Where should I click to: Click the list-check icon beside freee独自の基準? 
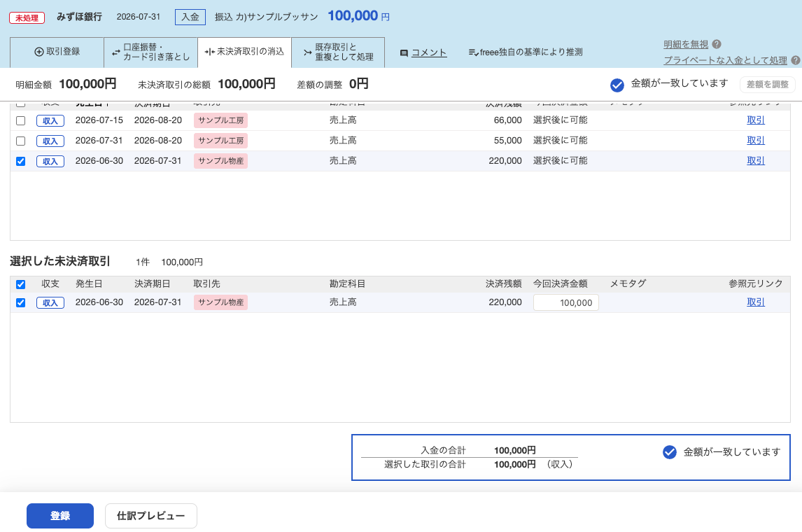pyautogui.click(x=473, y=52)
